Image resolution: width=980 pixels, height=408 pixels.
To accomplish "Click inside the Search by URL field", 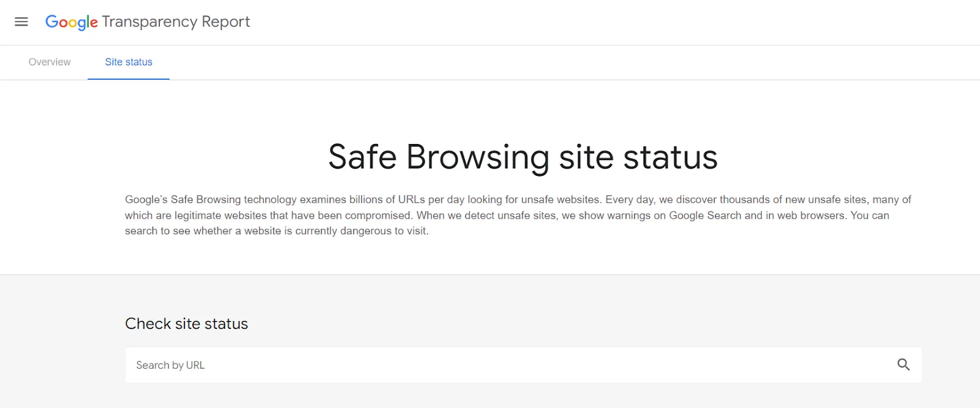I will [429, 365].
